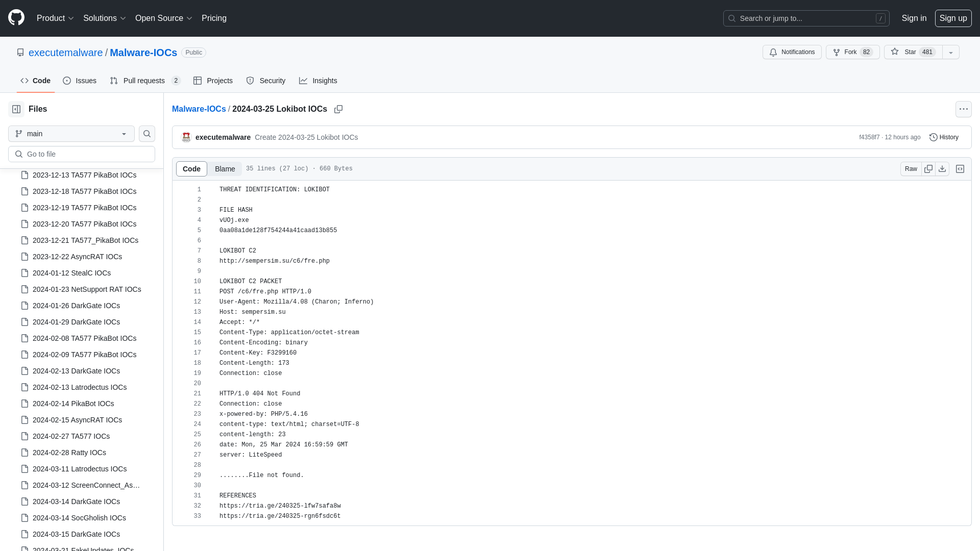Open 2024-01-23 NetSupport RAT IOCs file
This screenshot has height=551, width=980.
pyautogui.click(x=87, y=289)
